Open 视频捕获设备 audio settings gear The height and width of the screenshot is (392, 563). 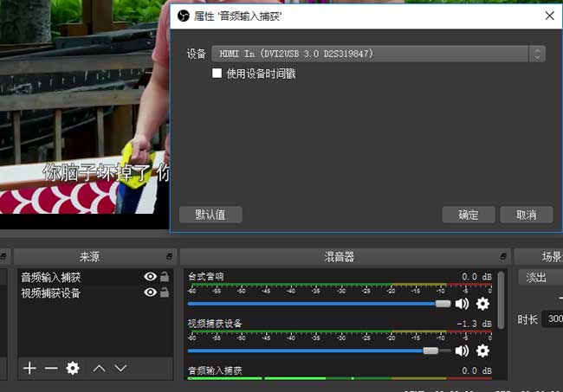pos(482,350)
